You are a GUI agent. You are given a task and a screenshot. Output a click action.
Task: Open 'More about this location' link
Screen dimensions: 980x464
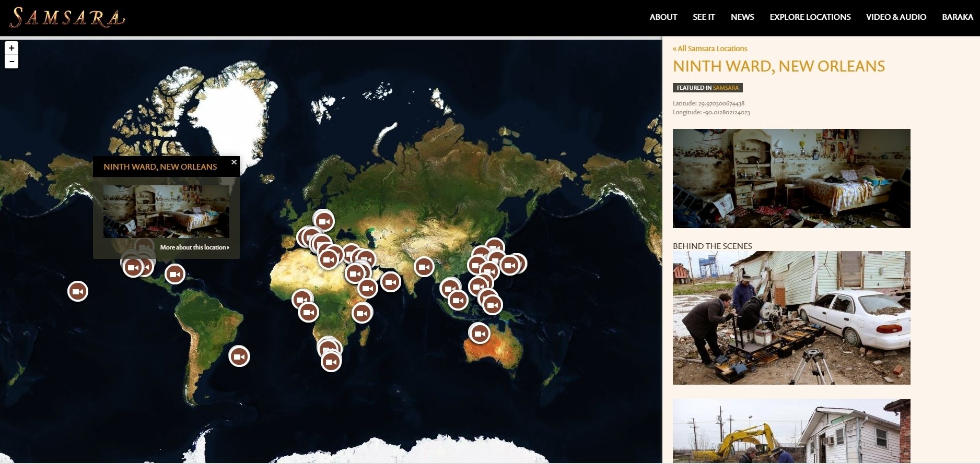tap(194, 247)
